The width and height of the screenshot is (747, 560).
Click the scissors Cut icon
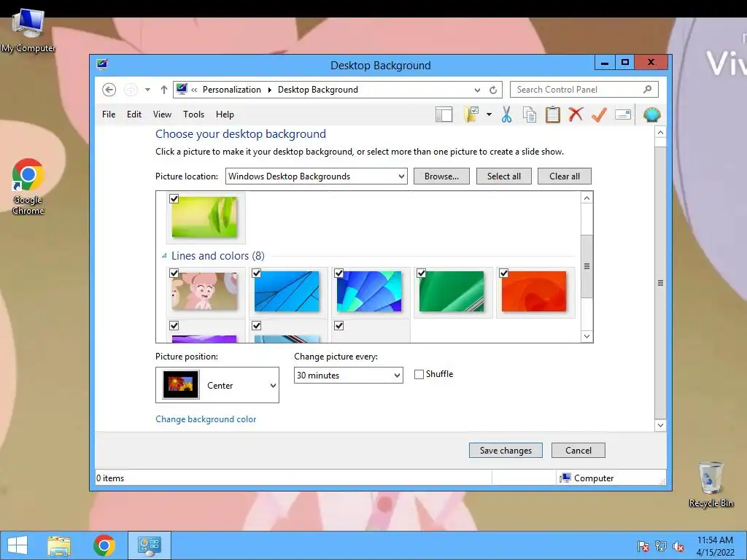pyautogui.click(x=506, y=114)
